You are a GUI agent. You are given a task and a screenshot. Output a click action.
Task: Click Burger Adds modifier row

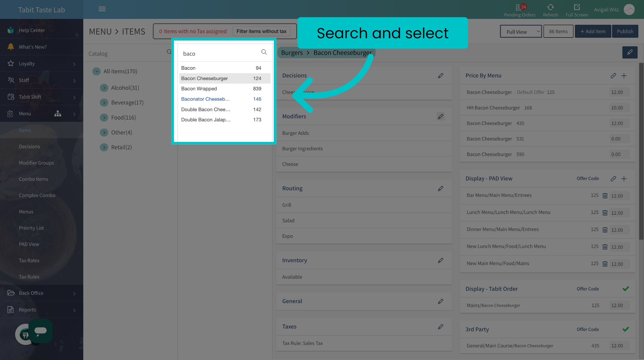coord(364,133)
